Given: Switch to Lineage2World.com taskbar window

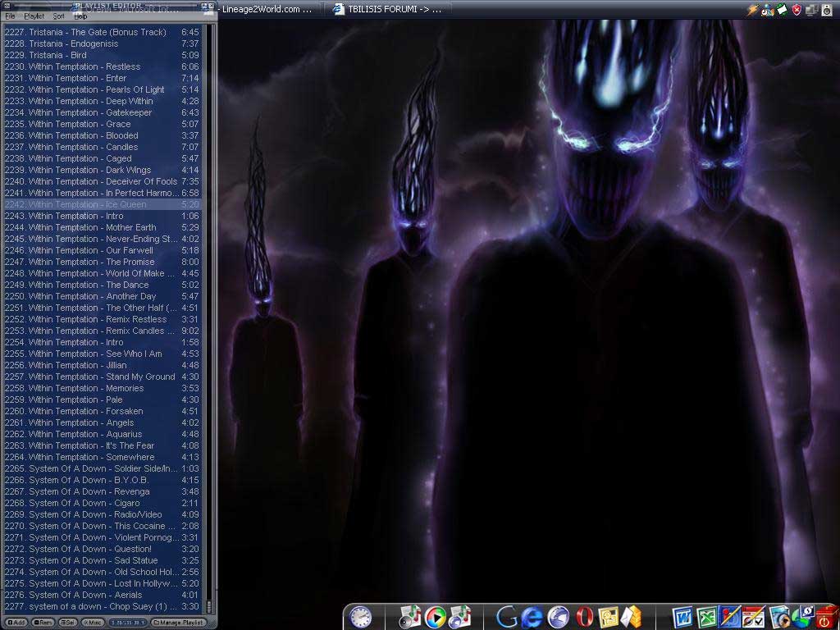Looking at the screenshot, I should coord(266,8).
